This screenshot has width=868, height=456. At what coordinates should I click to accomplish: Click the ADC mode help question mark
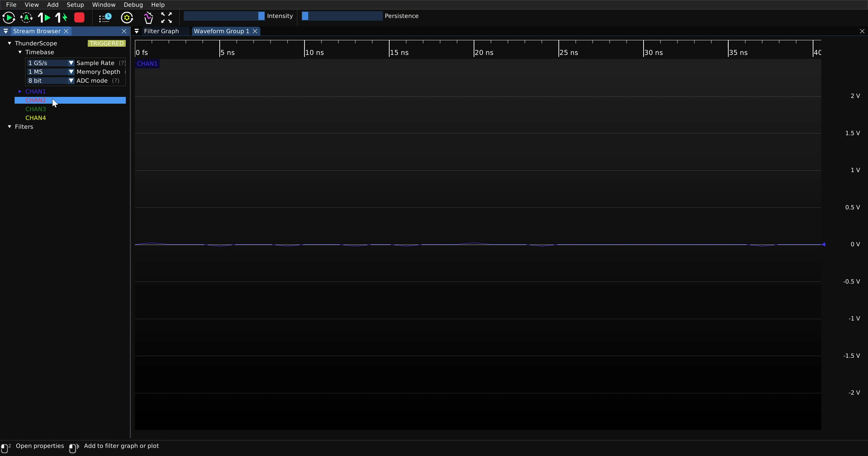116,81
